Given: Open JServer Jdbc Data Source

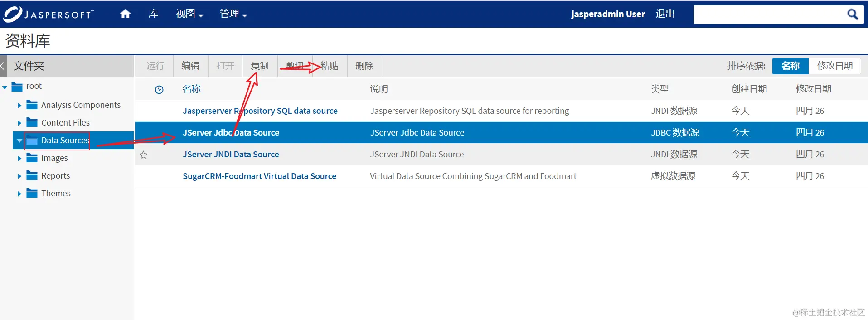Looking at the screenshot, I should pos(231,133).
